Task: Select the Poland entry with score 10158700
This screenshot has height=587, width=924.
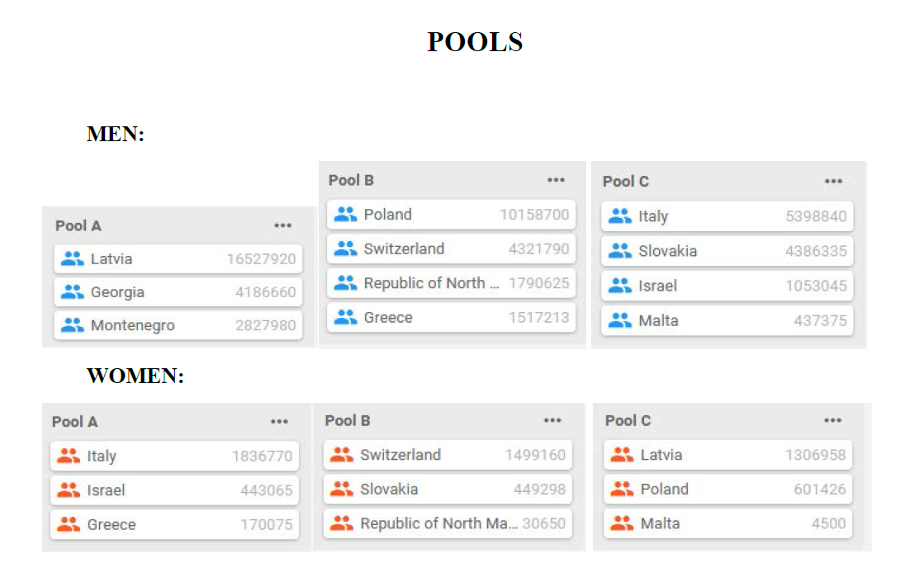Action: tap(451, 215)
